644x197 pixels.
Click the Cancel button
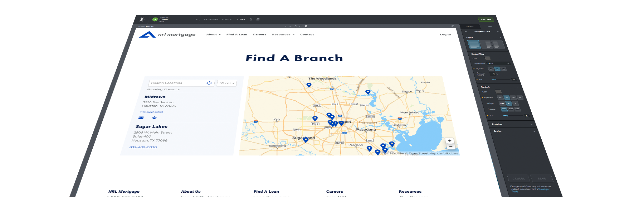[x=519, y=178]
